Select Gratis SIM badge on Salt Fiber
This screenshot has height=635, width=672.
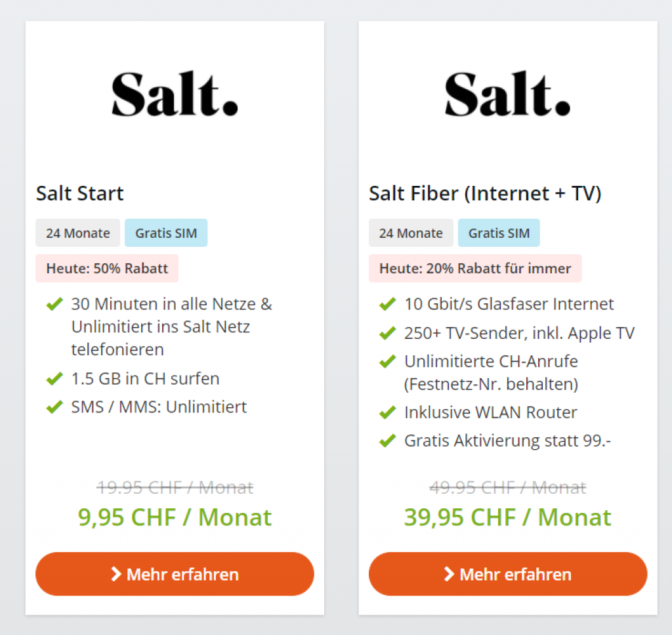pos(499,233)
